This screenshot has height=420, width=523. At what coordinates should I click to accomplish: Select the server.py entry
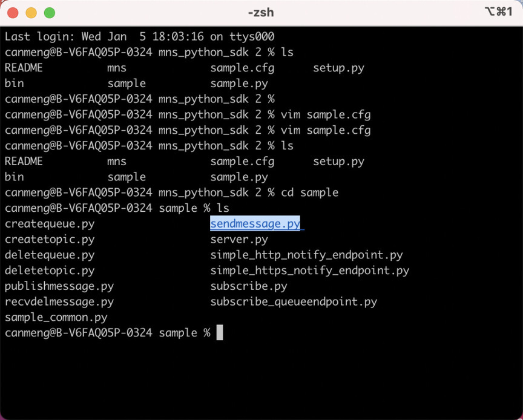point(239,240)
